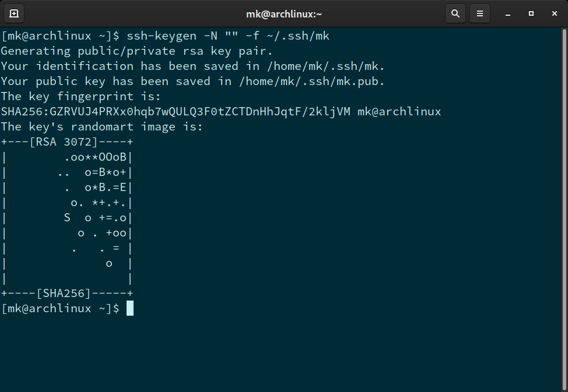This screenshot has width=568, height=392.
Task: Click the blinking cursor block at the prompt
Action: tap(130, 308)
